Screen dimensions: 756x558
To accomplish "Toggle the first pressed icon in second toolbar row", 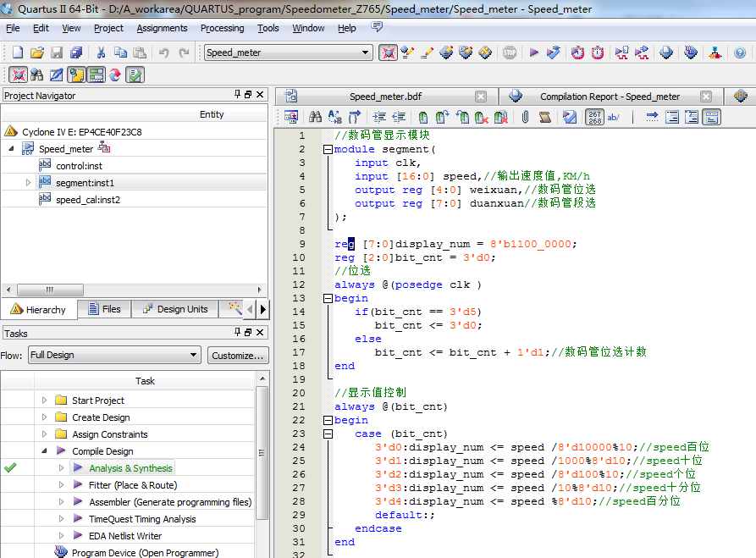I will (18, 75).
